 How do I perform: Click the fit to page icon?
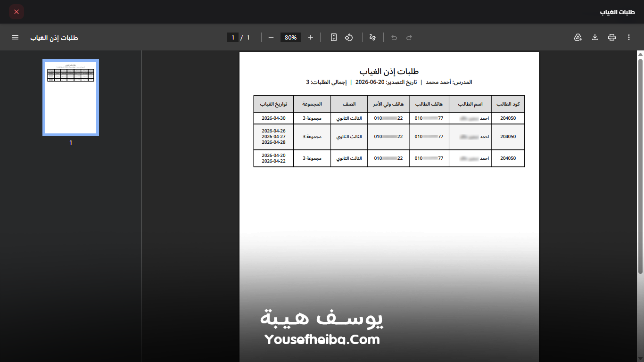[x=334, y=37]
